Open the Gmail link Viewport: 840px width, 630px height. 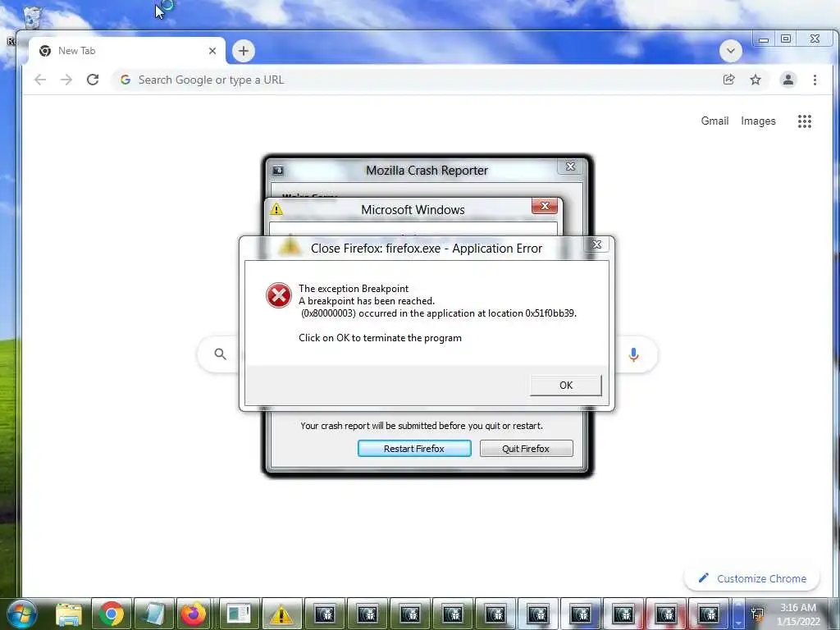coord(714,121)
